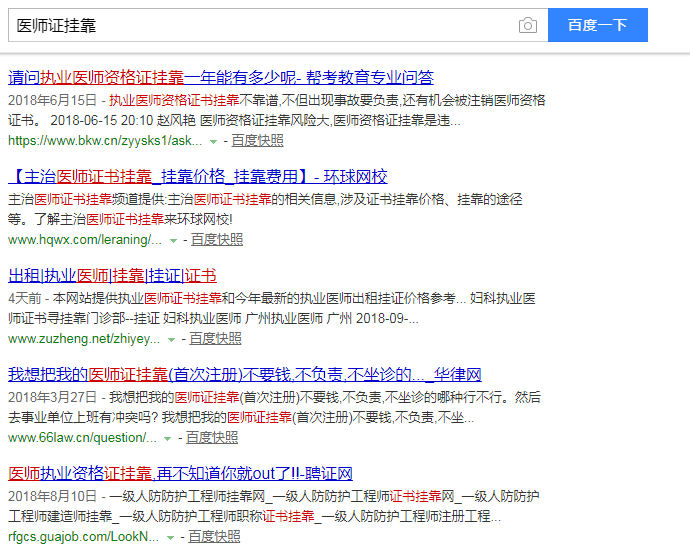Expand dropdown arrow next to www.hqwx.com URL
This screenshot has width=690, height=556.
173,241
